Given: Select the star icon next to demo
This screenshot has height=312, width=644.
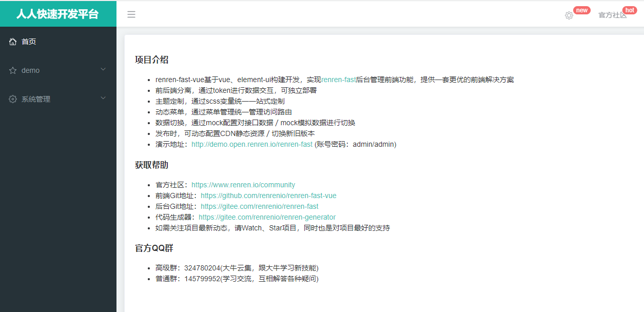Looking at the screenshot, I should click(x=13, y=70).
